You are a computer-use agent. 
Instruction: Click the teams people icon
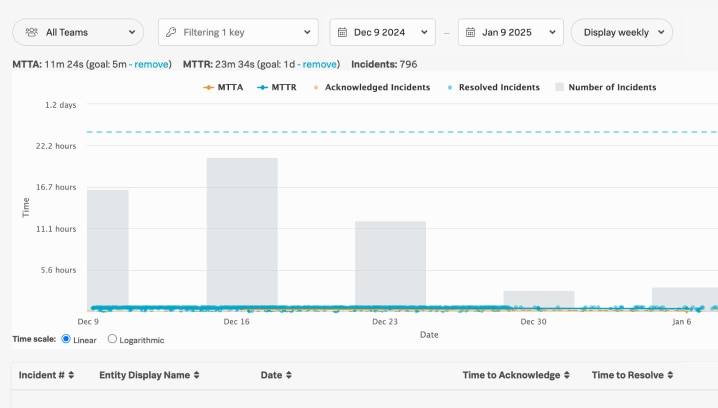tap(32, 32)
